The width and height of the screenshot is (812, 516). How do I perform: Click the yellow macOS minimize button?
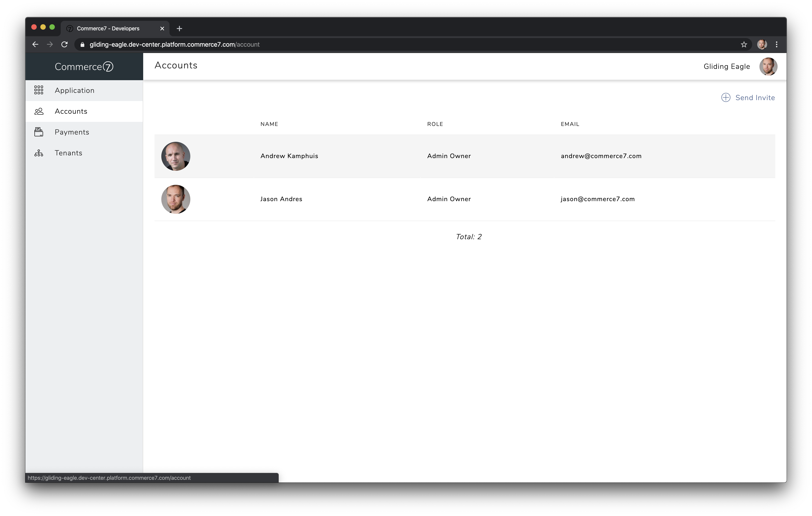(43, 27)
